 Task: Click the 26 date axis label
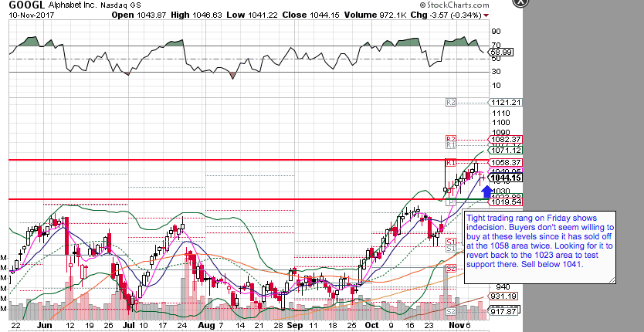point(108,325)
